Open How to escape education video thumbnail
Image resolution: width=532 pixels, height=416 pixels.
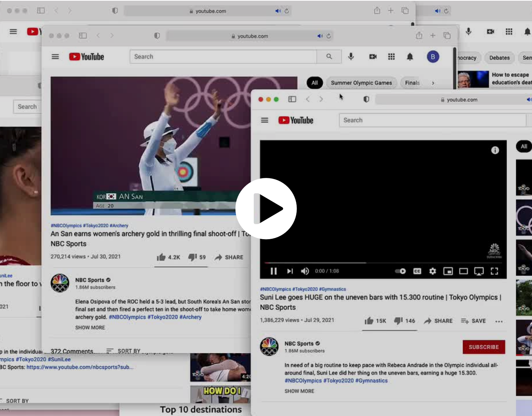pos(473,79)
